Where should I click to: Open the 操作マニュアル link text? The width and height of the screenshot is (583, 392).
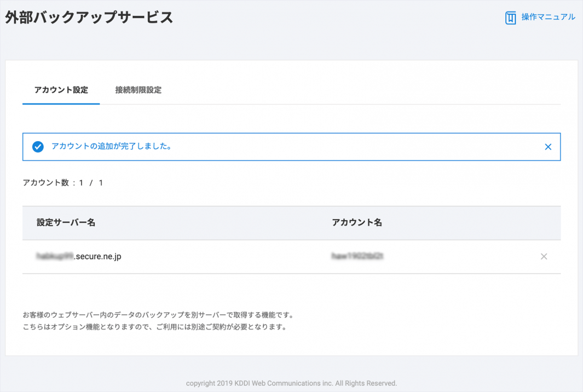(548, 17)
